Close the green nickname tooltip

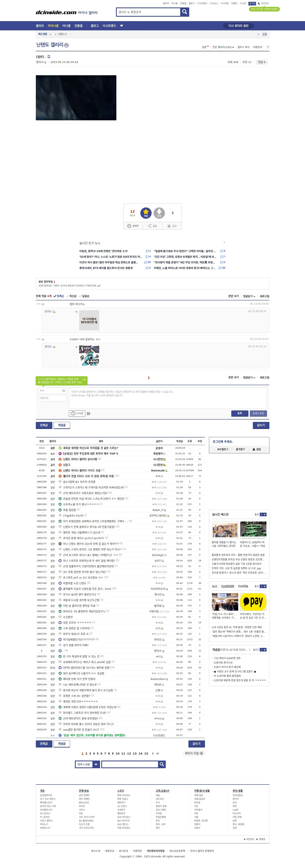tap(84, 379)
